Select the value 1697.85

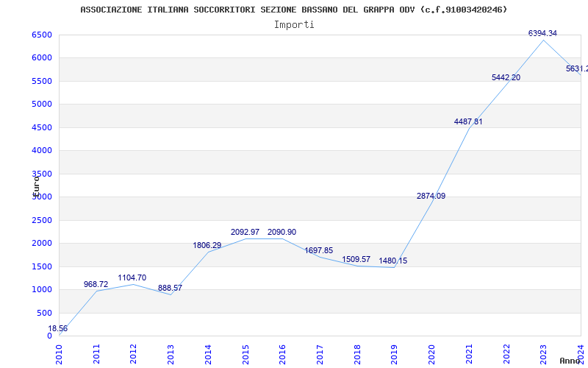pyautogui.click(x=319, y=250)
